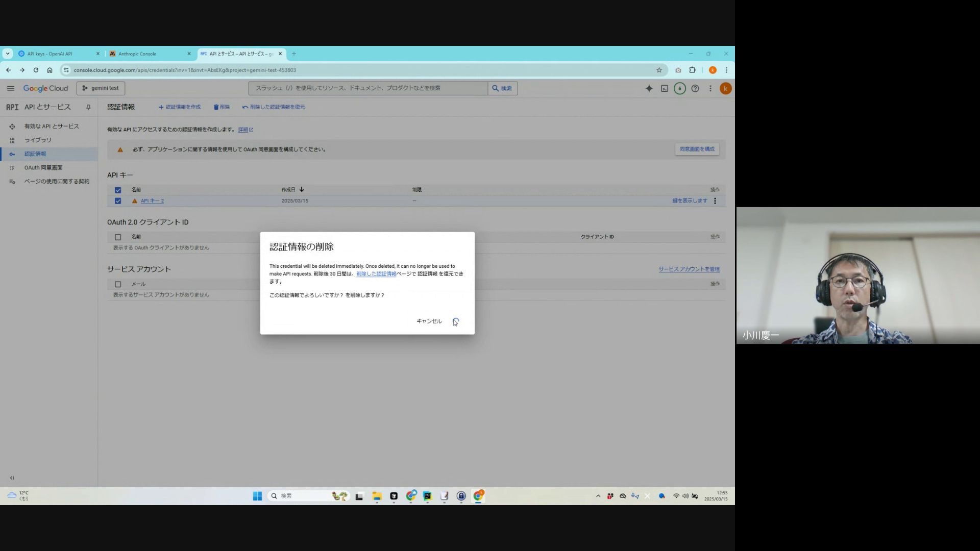Click the Gemini AI sparkle icon
The height and width of the screenshot is (551, 980).
pos(649,88)
